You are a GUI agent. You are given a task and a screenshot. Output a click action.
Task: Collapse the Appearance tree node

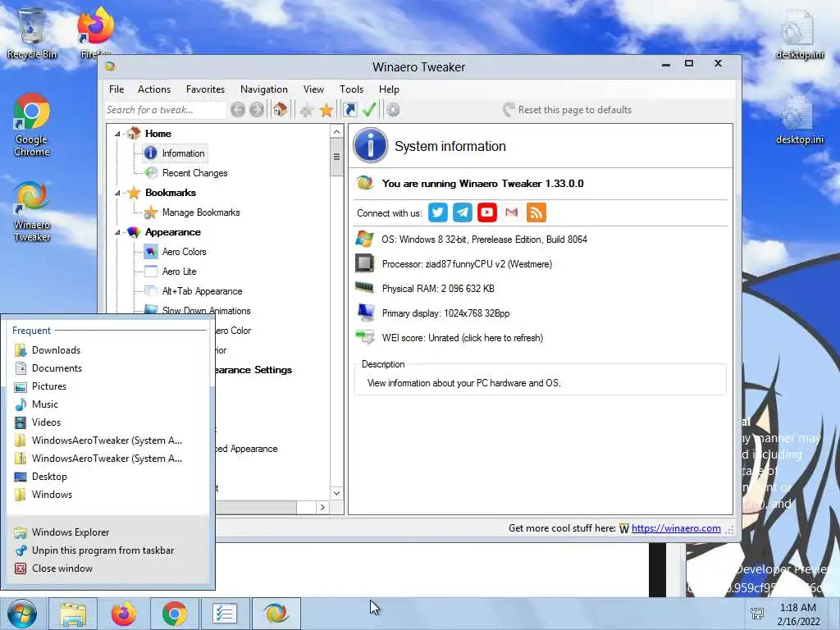(x=117, y=232)
